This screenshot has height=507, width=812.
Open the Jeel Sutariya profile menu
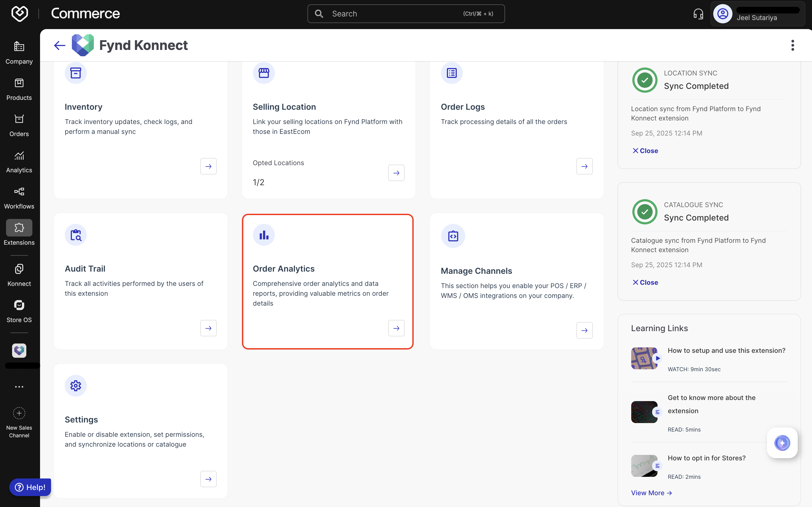pos(757,14)
